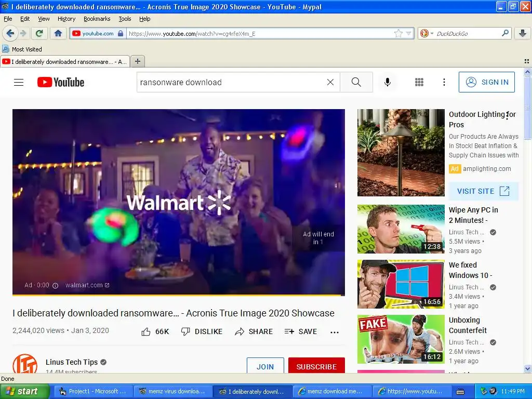Open the DuckDuckGo search engine selector

(x=426, y=33)
